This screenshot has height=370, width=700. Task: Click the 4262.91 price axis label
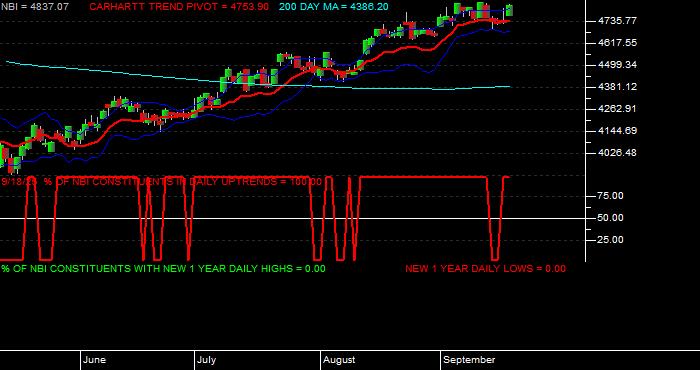(x=617, y=108)
